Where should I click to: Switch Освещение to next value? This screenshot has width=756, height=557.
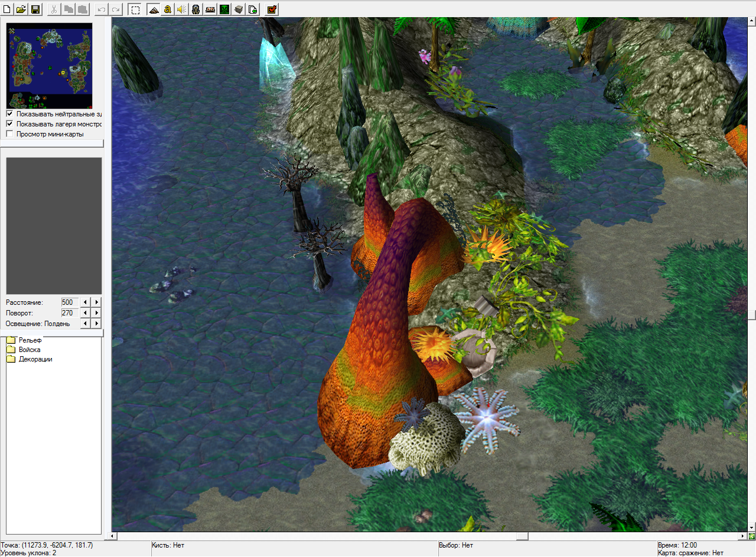(97, 324)
